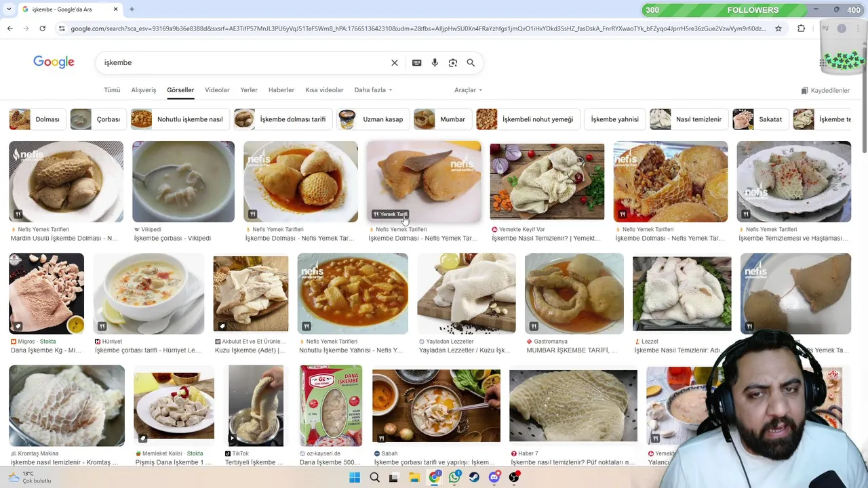Viewport: 868px width, 488px height.
Task: Open File Explorer from the taskbar
Action: point(414,477)
